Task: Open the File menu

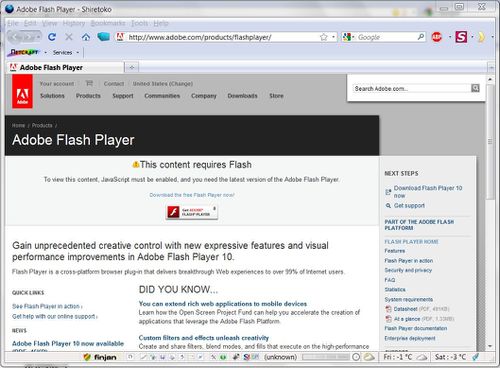Action: pos(13,23)
